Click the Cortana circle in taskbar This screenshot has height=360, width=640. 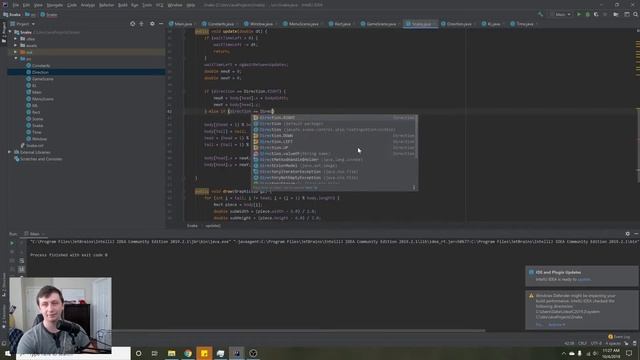(138, 353)
